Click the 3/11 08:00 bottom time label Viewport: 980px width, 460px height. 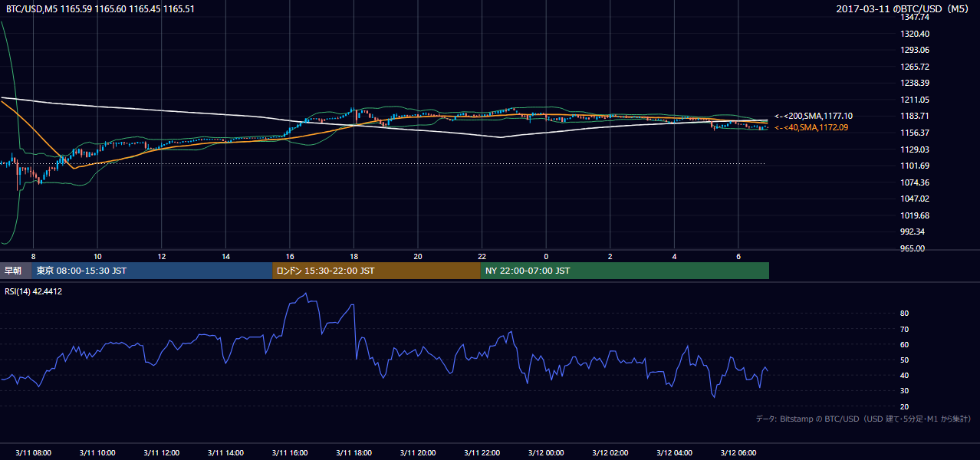pyautogui.click(x=33, y=453)
